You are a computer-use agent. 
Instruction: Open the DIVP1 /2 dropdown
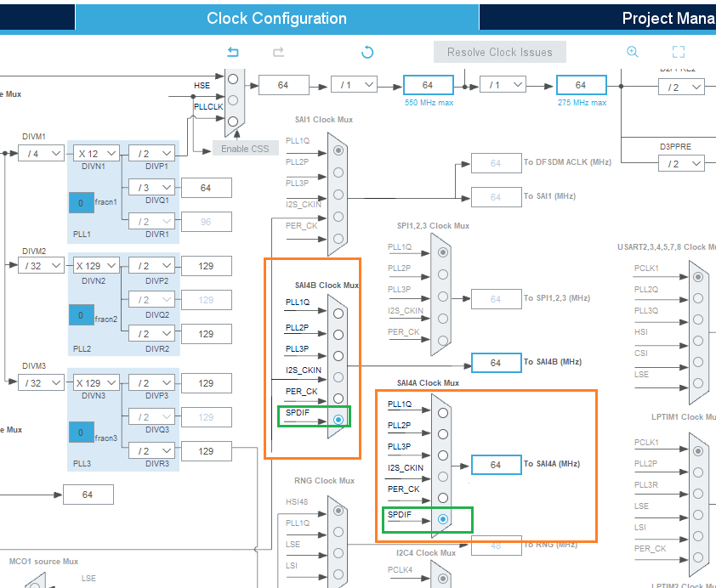[151, 154]
